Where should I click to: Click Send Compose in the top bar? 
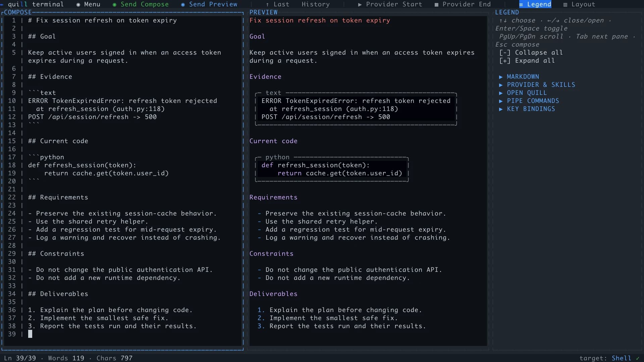pos(141,4)
